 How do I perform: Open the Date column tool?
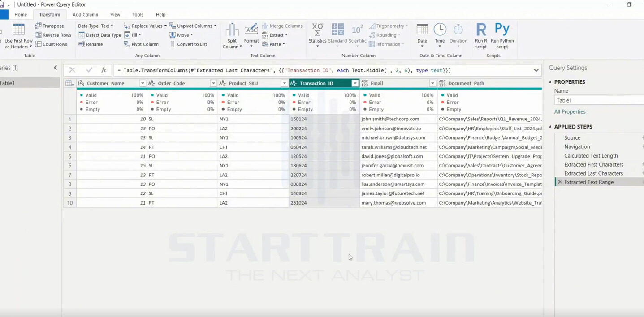(422, 35)
